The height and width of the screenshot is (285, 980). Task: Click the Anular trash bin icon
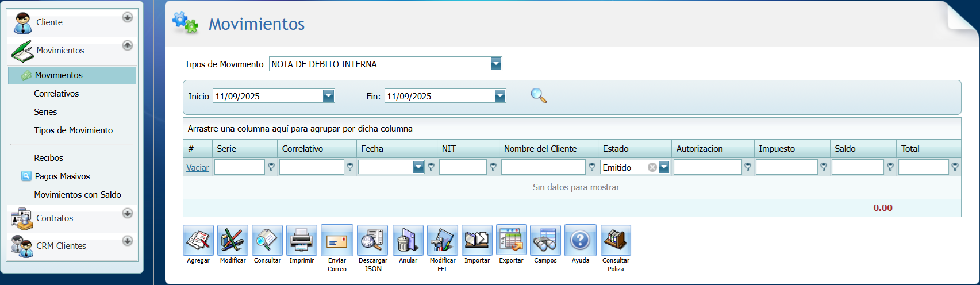coord(408,240)
